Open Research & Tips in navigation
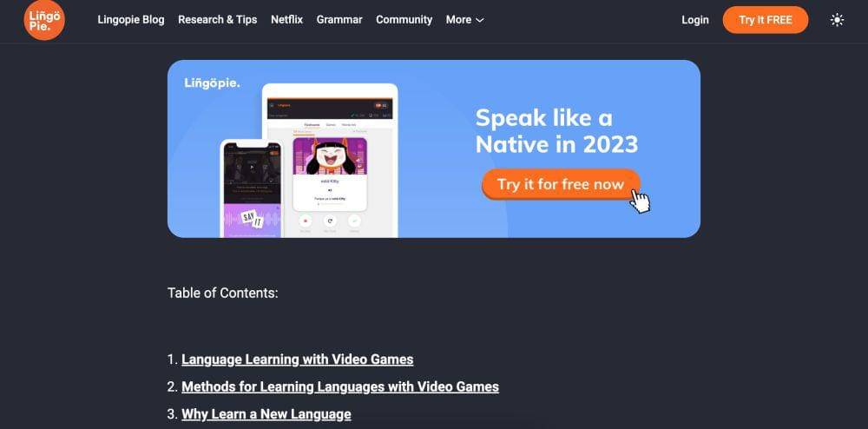This screenshot has width=868, height=429. coord(218,19)
